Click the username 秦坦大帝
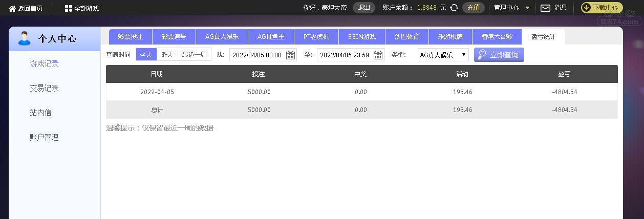 coord(335,8)
